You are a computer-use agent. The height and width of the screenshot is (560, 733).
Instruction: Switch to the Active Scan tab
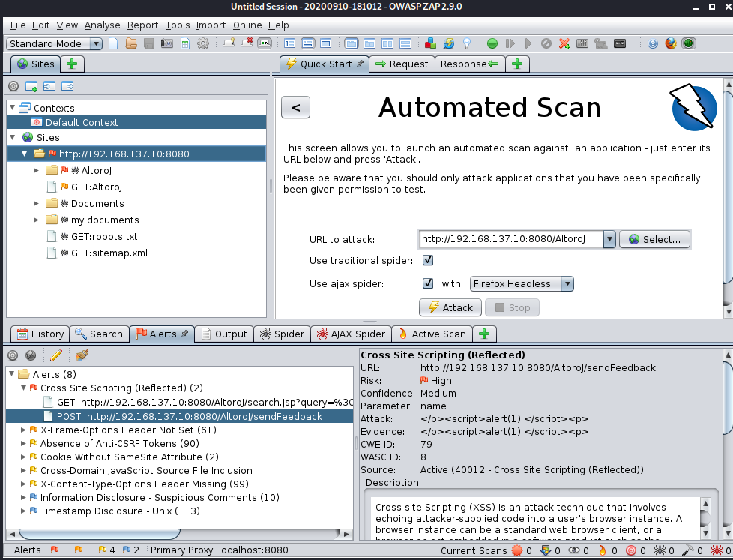pos(432,334)
